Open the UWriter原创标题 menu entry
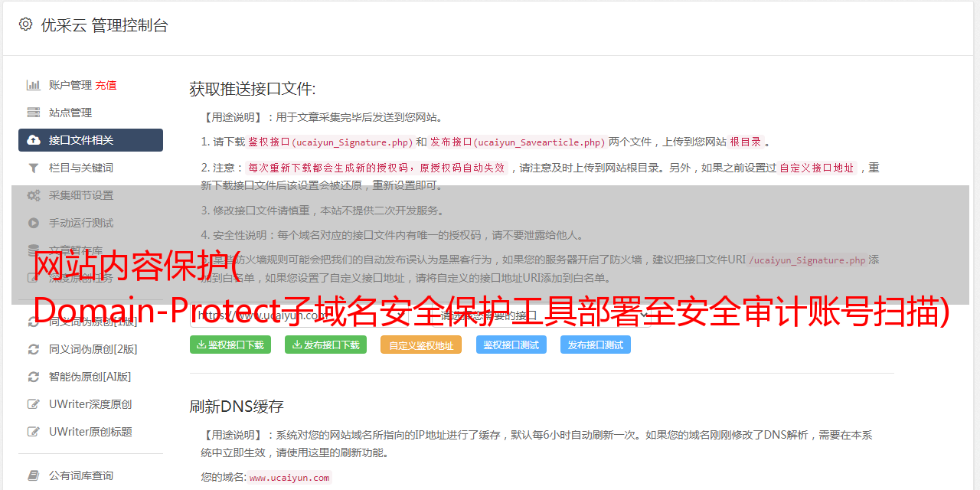Viewport: 980px width, 490px height. 90,432
